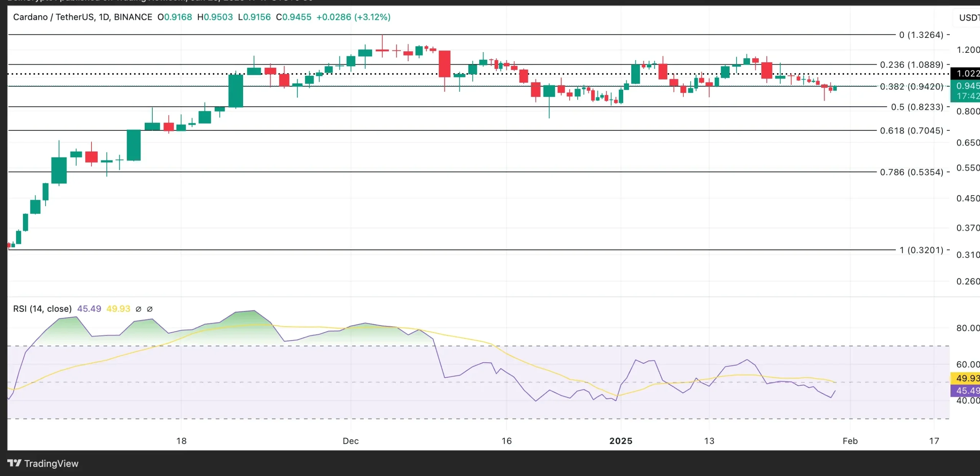This screenshot has height=476, width=980.
Task: Click the RSI (14, close) indicator label
Action: coord(42,309)
